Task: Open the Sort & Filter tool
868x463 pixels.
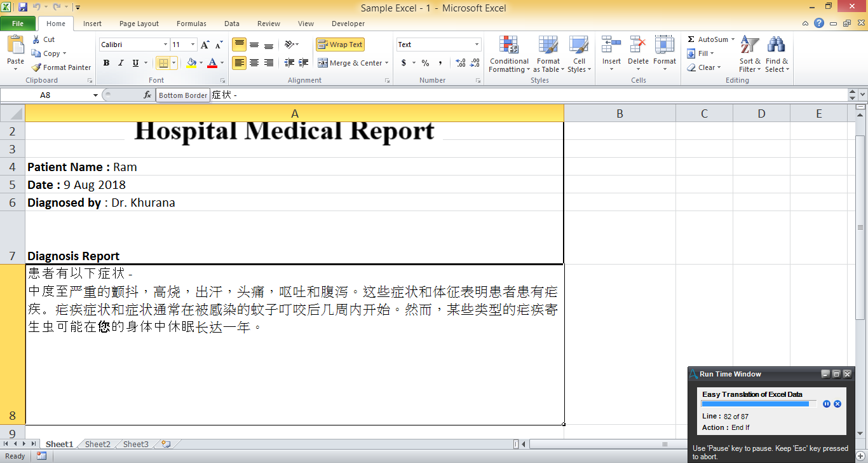Action: 750,54
